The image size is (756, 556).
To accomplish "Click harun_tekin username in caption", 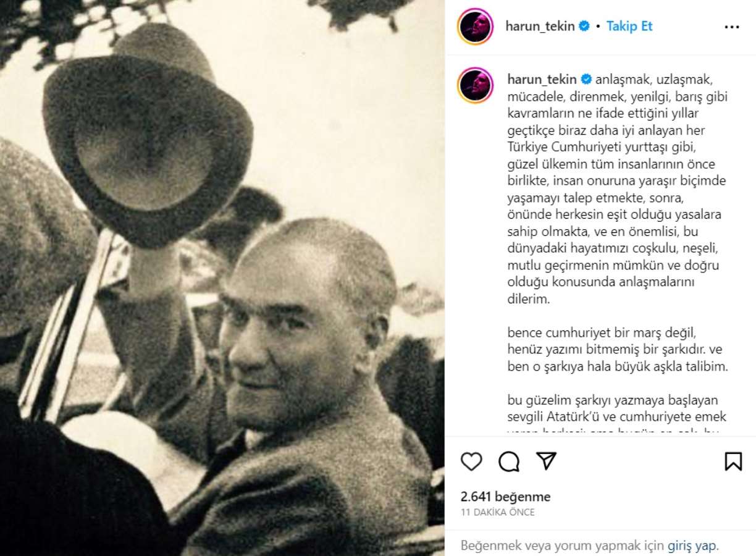I will click(x=542, y=79).
